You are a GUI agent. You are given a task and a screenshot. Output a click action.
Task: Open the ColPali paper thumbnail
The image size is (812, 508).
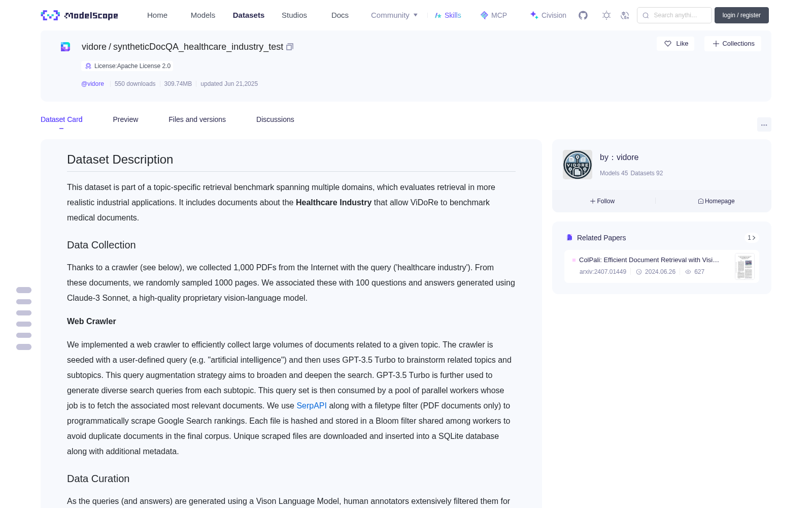point(745,266)
